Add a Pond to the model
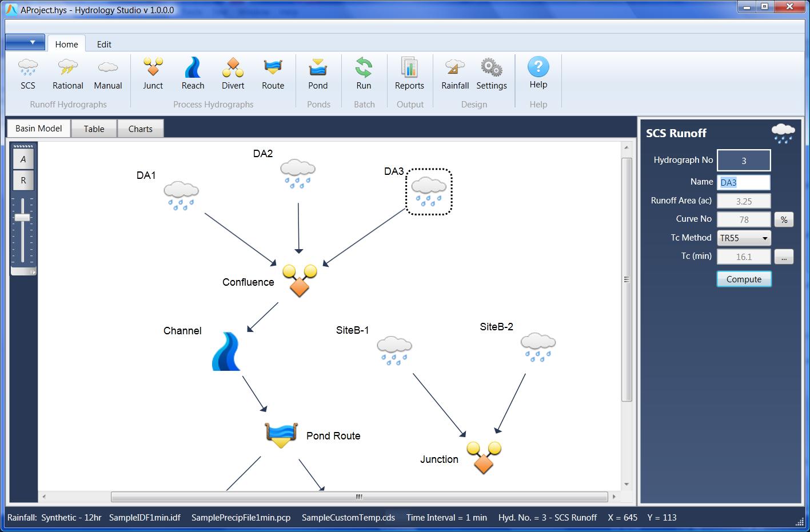The width and height of the screenshot is (810, 532). click(318, 74)
